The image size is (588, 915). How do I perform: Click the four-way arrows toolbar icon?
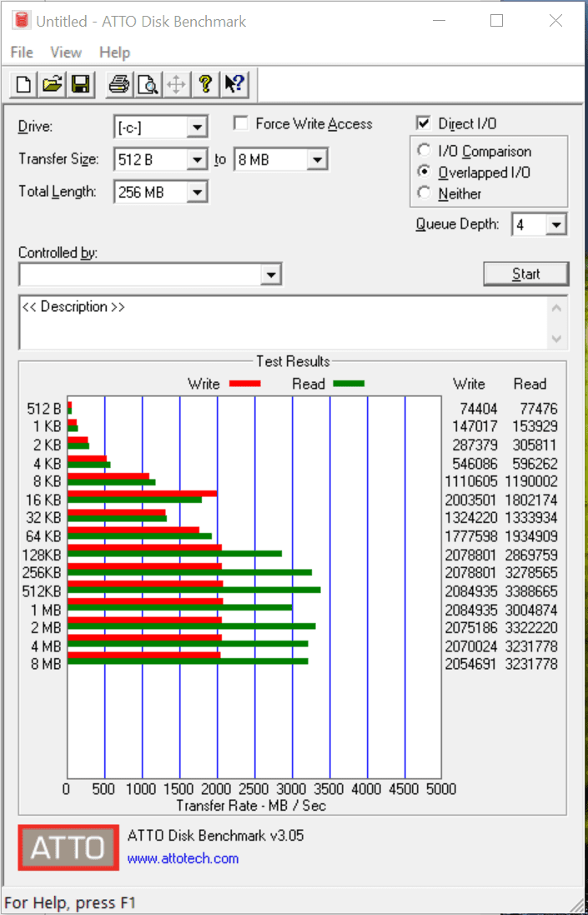click(176, 84)
